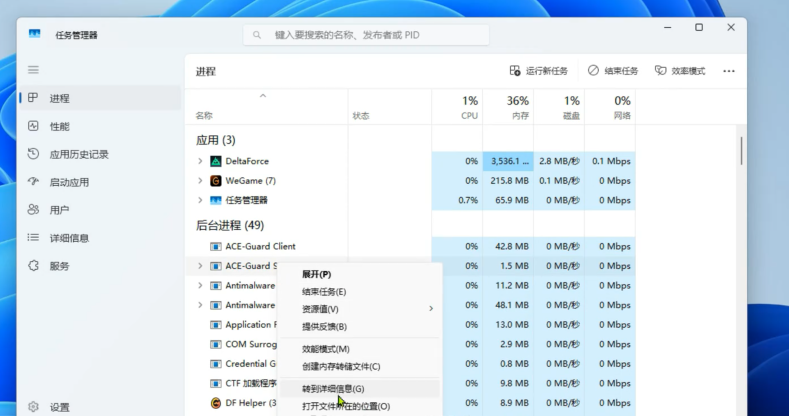
Task: Switch to 应用历史记录 tab
Action: click(x=100, y=154)
